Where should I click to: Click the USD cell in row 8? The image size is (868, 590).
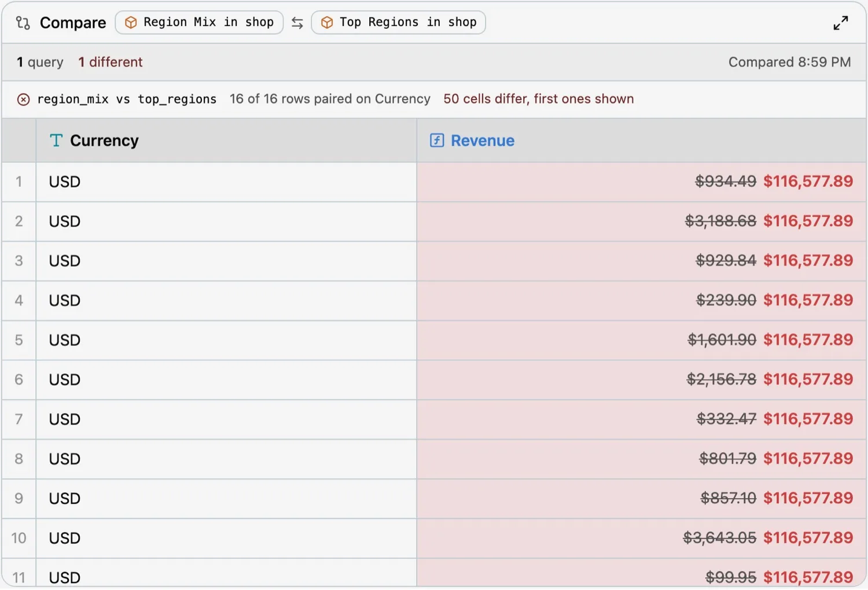pos(226,459)
